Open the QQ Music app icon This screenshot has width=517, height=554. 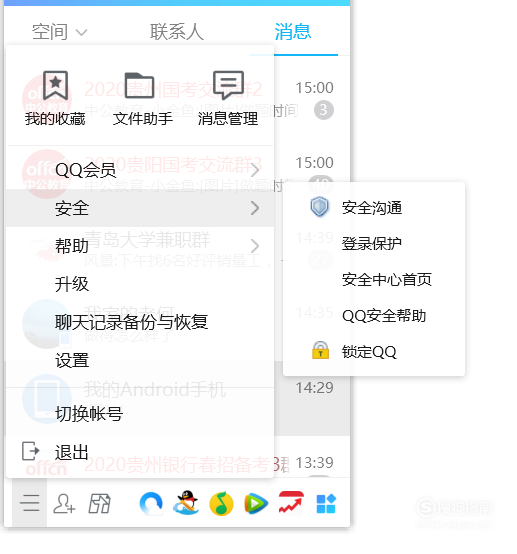point(221,503)
